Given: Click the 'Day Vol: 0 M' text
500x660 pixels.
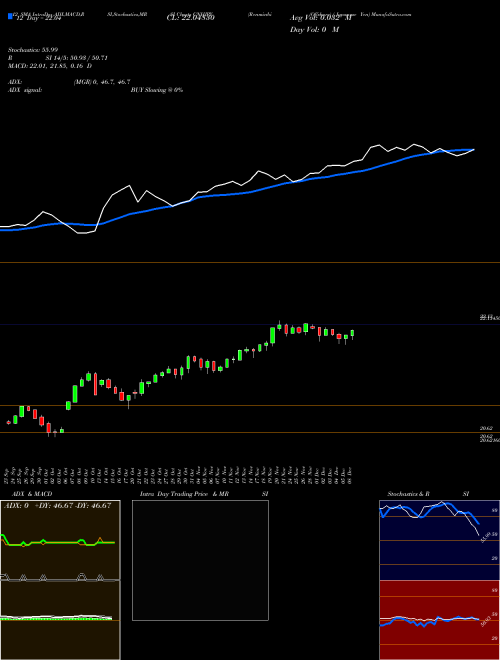Looking at the screenshot, I should tap(314, 30).
